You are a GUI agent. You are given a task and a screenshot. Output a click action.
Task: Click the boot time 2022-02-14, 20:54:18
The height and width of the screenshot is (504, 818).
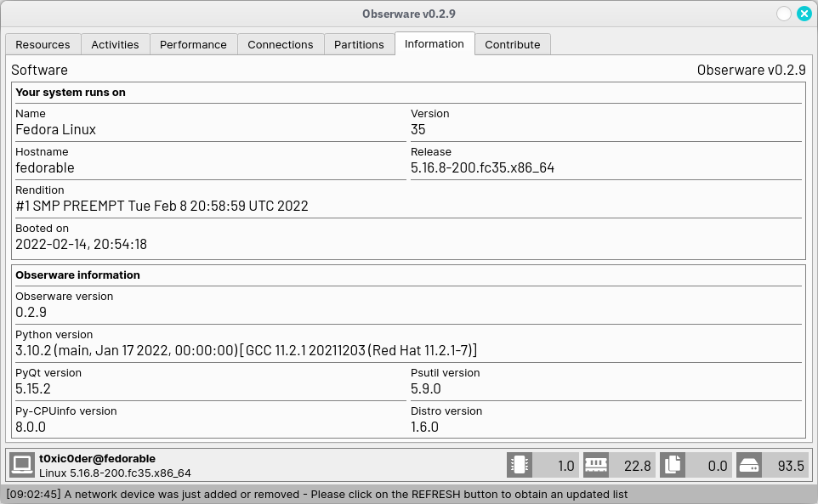tap(82, 244)
